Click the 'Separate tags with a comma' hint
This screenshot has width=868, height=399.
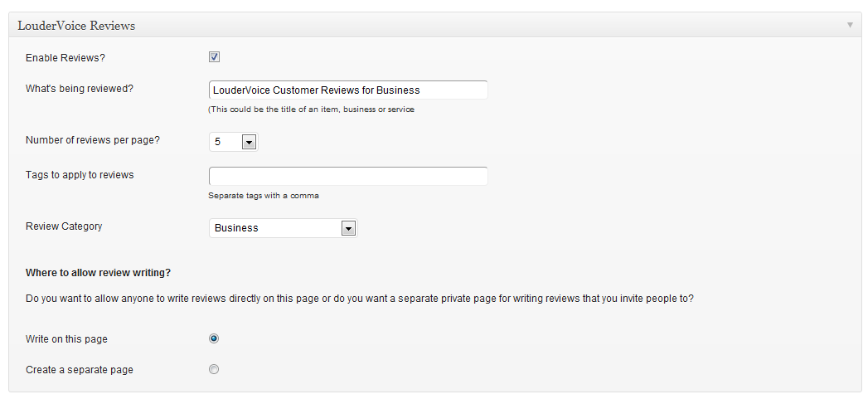[x=264, y=196]
